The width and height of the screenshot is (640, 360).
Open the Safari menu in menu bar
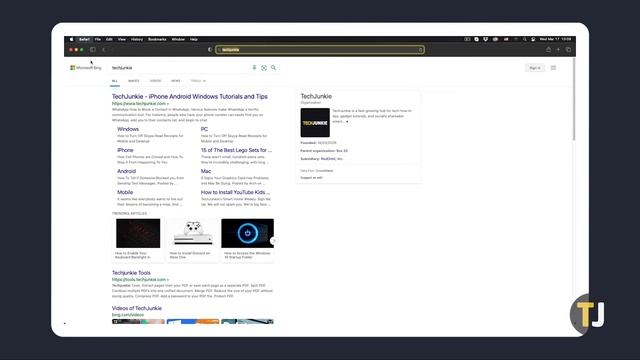(84, 39)
